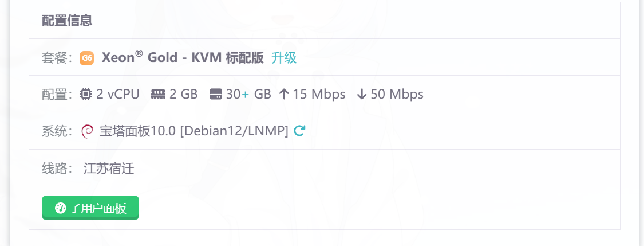The image size is (644, 246).
Task: Click the upload arrow icon before 15 Mbps
Action: coord(284,94)
